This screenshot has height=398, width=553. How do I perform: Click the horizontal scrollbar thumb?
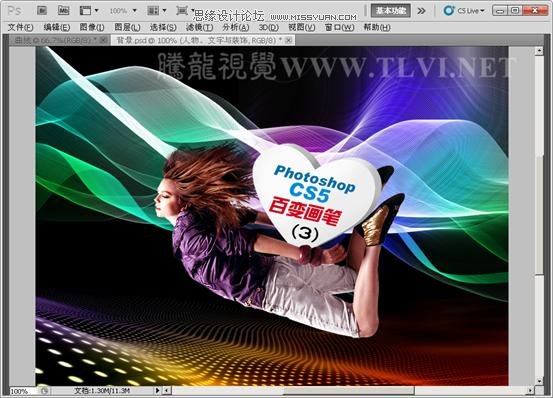[349, 391]
